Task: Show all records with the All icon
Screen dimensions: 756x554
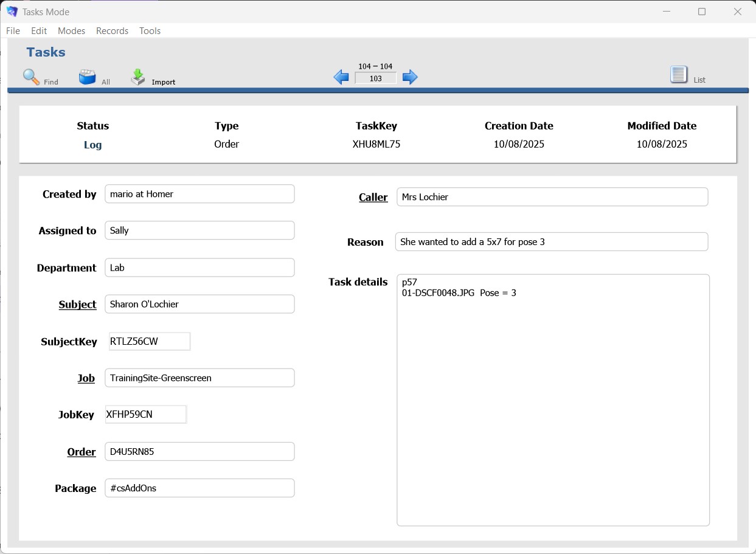Action: point(88,77)
